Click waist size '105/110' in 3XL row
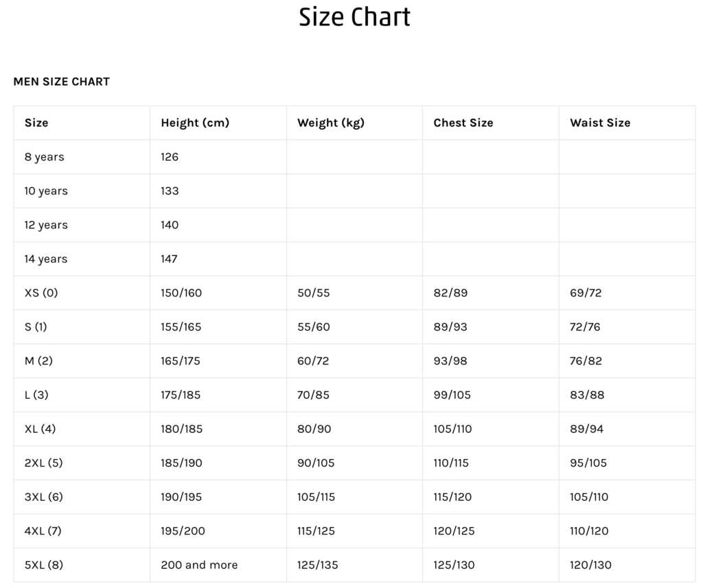 click(x=589, y=497)
